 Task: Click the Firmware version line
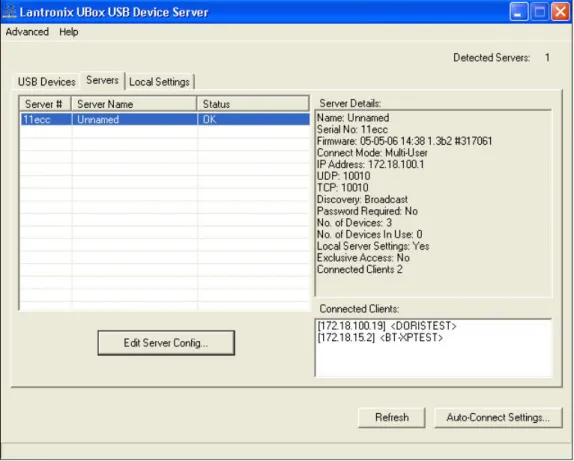coord(405,141)
